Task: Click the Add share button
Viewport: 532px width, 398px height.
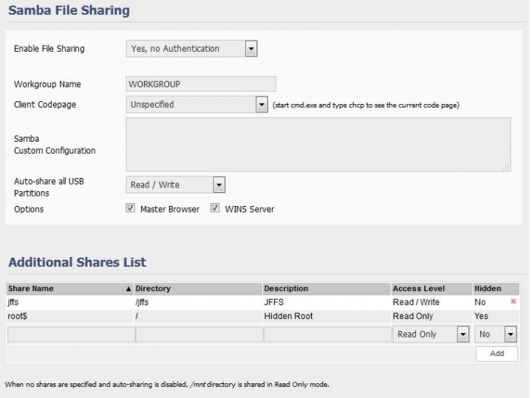Action: (497, 354)
